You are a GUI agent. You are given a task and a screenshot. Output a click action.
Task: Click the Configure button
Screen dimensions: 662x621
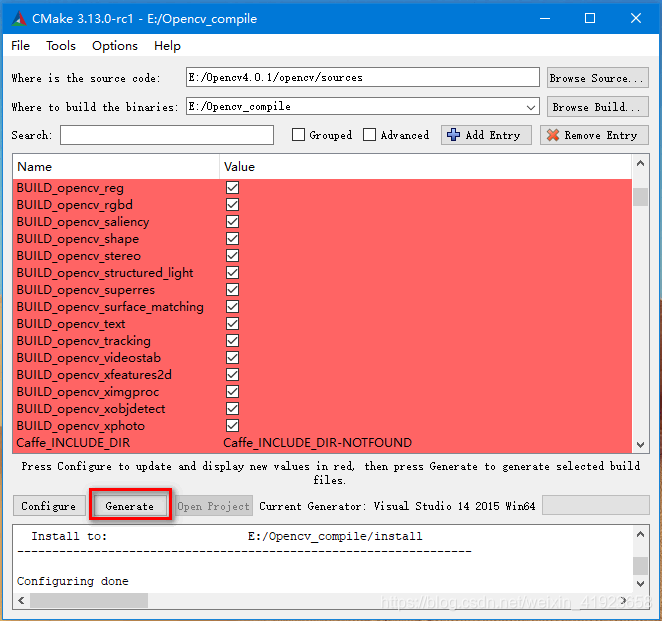click(x=49, y=506)
